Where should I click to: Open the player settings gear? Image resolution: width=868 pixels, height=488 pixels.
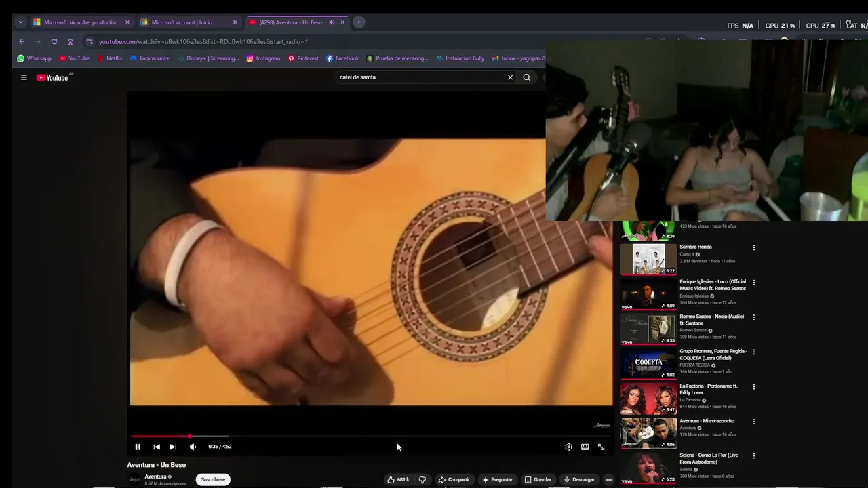click(568, 447)
